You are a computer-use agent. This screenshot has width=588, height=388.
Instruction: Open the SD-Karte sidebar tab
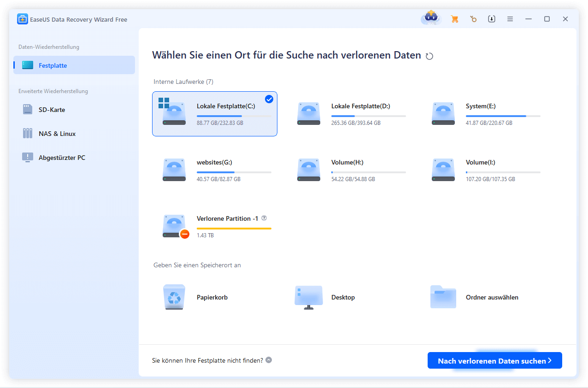(74, 110)
